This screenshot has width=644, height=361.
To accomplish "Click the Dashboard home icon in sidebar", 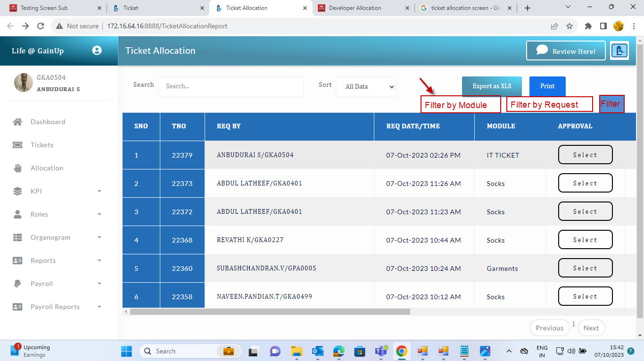I will pos(17,122).
